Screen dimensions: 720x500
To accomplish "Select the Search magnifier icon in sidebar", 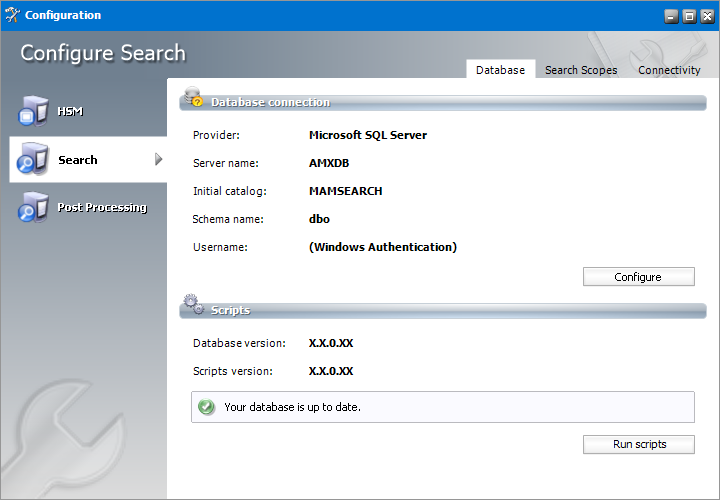I will (x=32, y=159).
